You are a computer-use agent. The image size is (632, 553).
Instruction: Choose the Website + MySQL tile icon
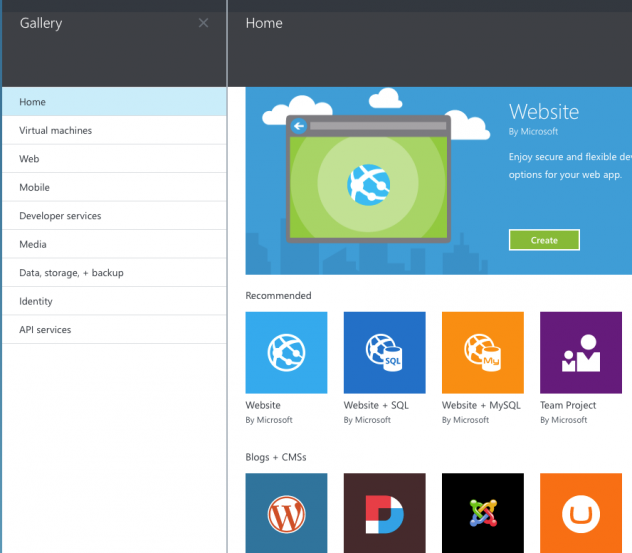(482, 352)
